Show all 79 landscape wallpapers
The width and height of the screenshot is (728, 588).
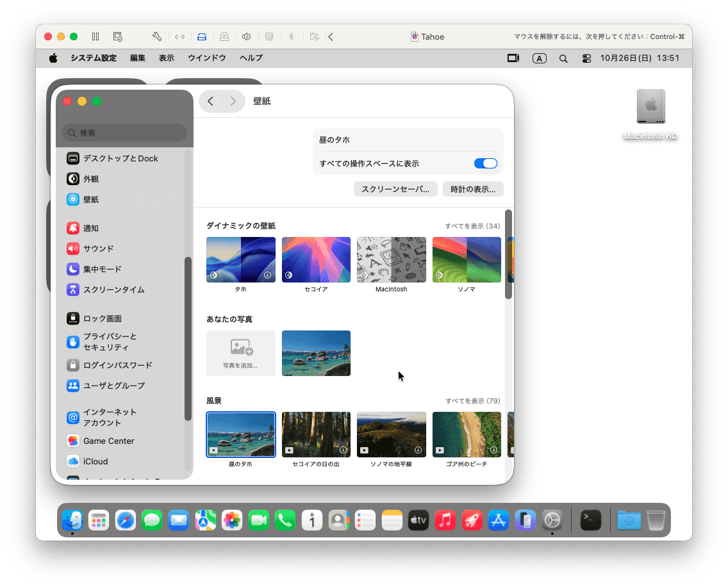pyautogui.click(x=472, y=401)
